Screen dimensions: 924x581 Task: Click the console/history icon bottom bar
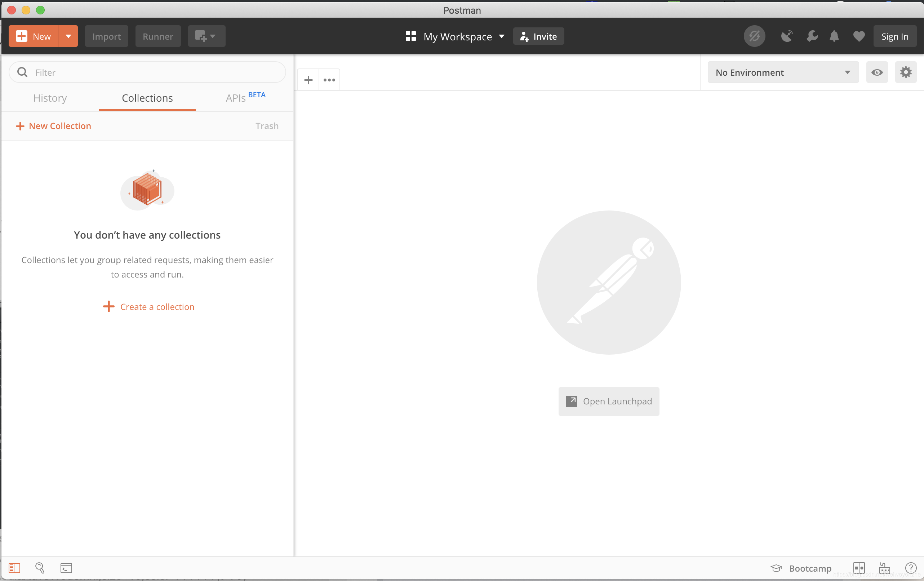(66, 568)
